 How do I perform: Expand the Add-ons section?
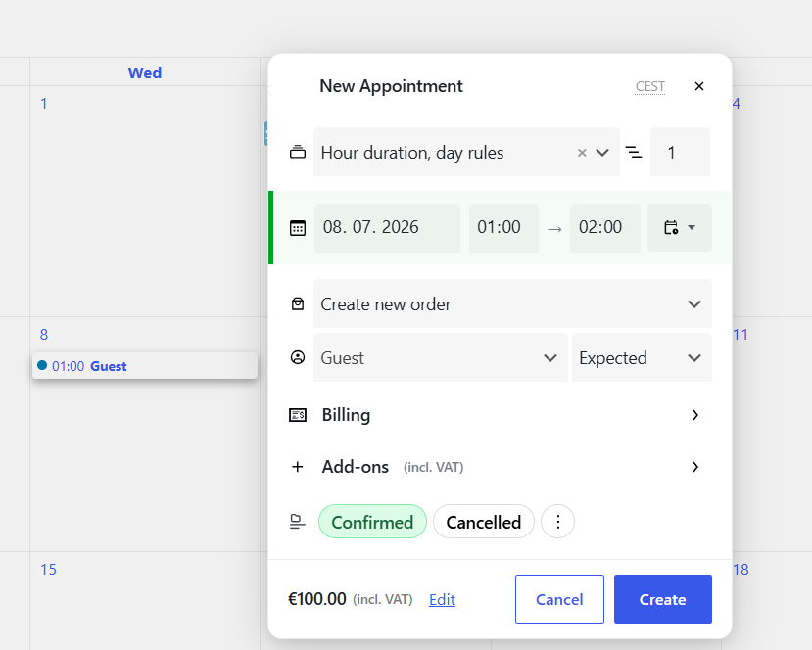click(x=695, y=467)
